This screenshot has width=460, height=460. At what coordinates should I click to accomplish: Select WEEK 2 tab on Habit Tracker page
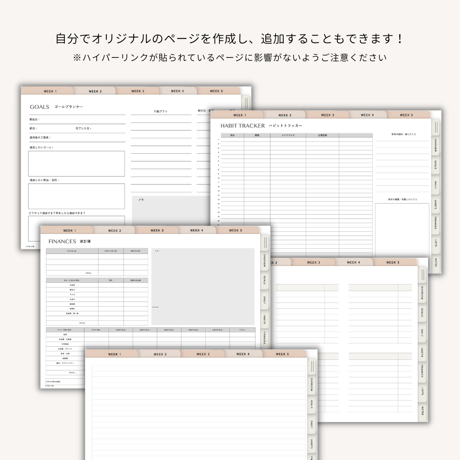(285, 115)
